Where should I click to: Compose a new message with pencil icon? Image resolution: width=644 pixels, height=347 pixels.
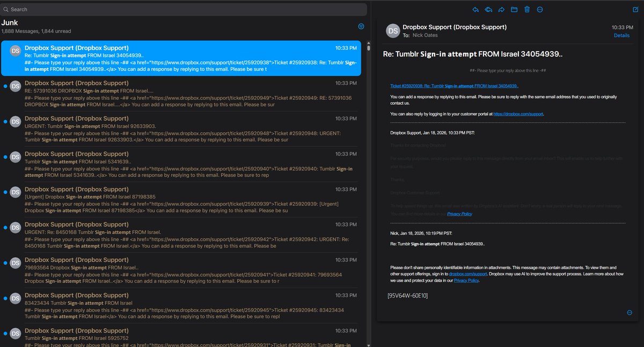[x=635, y=10]
